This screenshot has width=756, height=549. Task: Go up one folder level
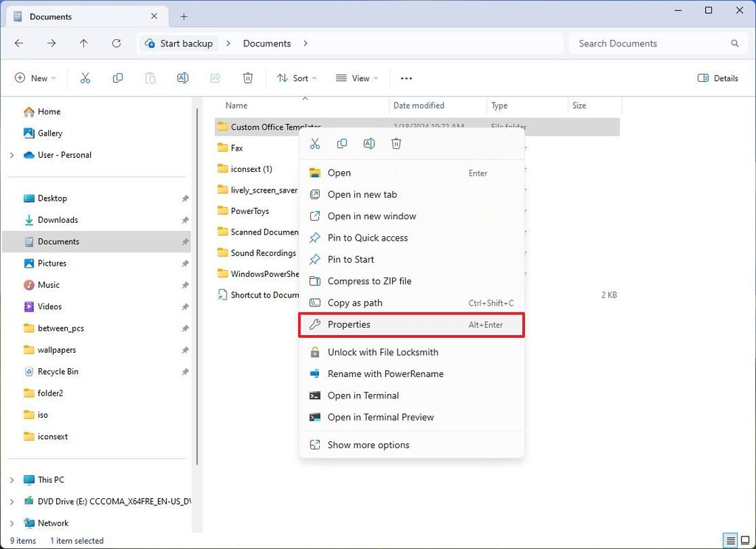83,44
